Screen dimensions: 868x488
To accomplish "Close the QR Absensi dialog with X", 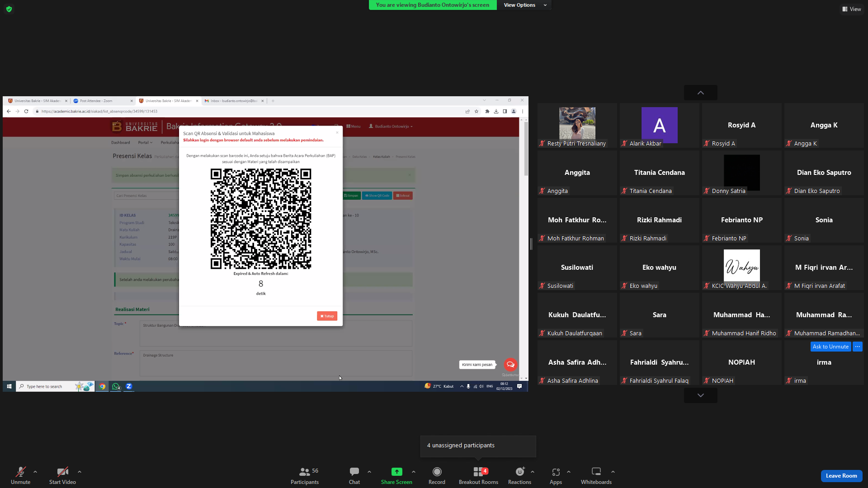I will [337, 132].
